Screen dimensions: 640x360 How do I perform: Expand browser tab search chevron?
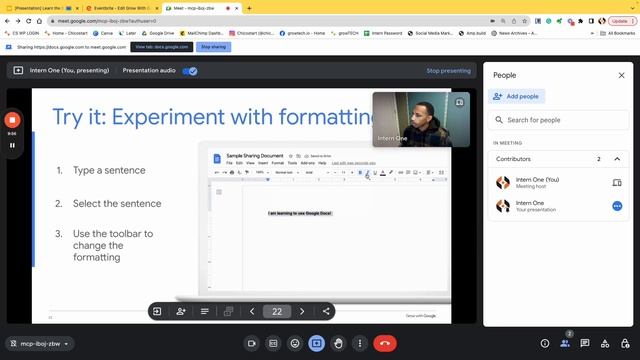pos(633,8)
